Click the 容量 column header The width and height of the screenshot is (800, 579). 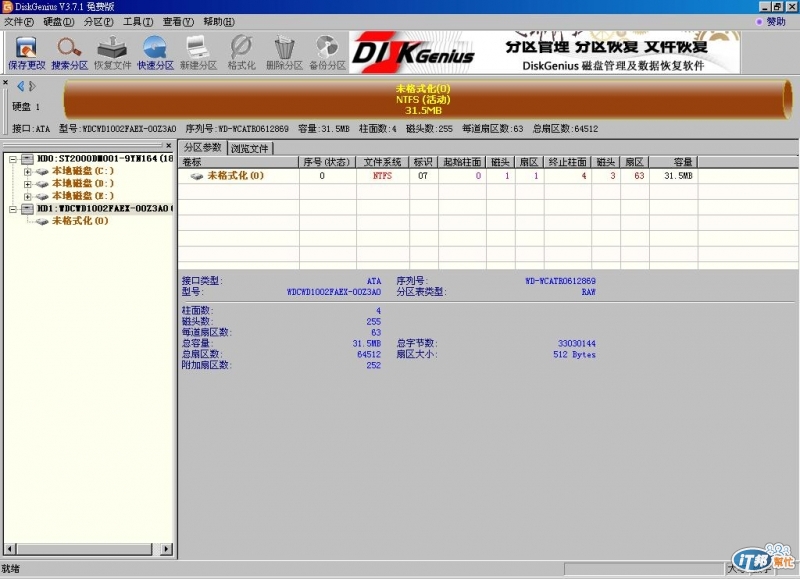673,162
